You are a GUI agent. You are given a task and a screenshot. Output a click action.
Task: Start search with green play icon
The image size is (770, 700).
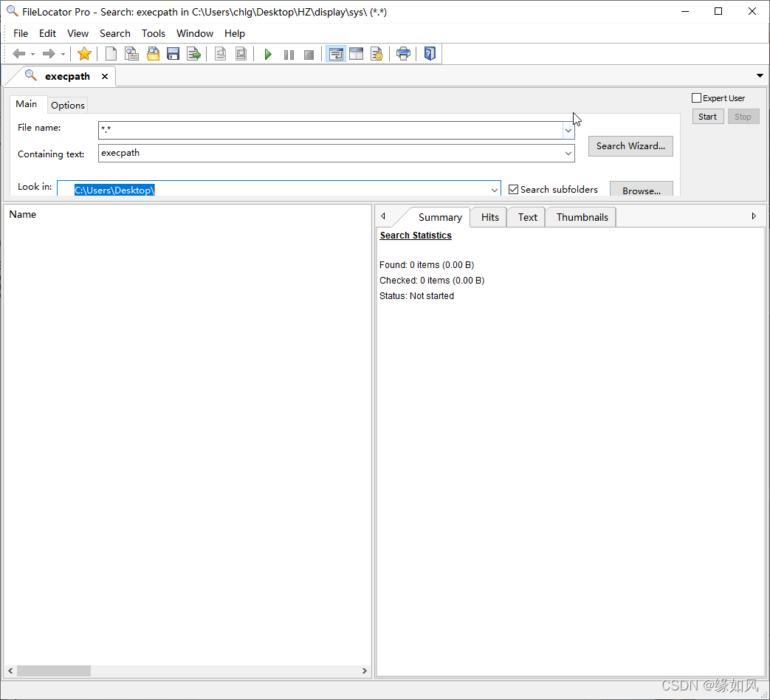tap(268, 54)
